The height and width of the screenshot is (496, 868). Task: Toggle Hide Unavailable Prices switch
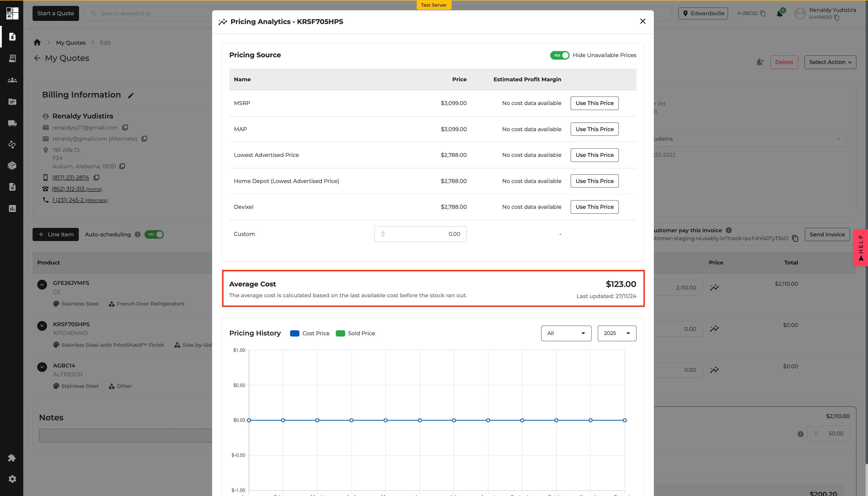coord(560,55)
